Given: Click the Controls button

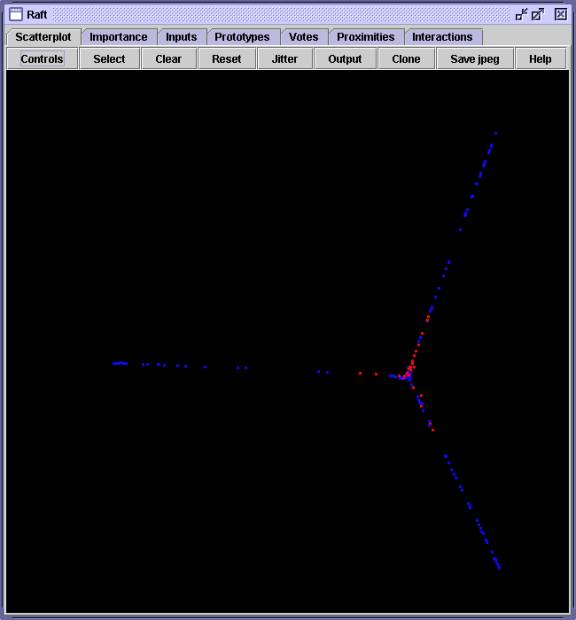Looking at the screenshot, I should 42,59.
